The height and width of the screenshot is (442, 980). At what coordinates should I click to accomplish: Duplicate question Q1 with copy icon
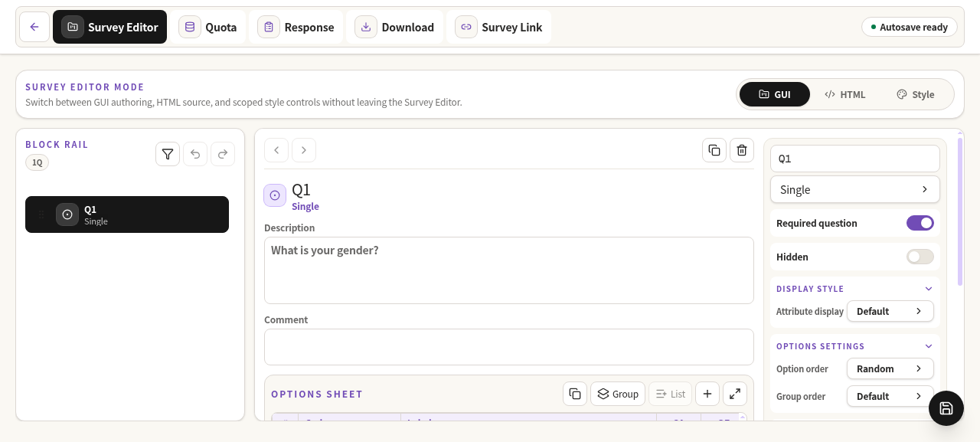tap(714, 150)
